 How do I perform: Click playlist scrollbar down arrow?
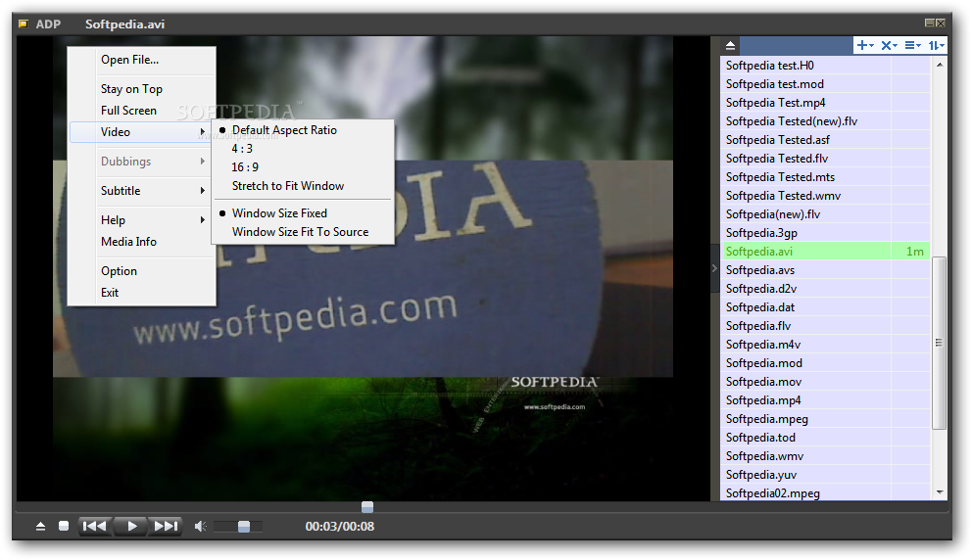click(939, 492)
